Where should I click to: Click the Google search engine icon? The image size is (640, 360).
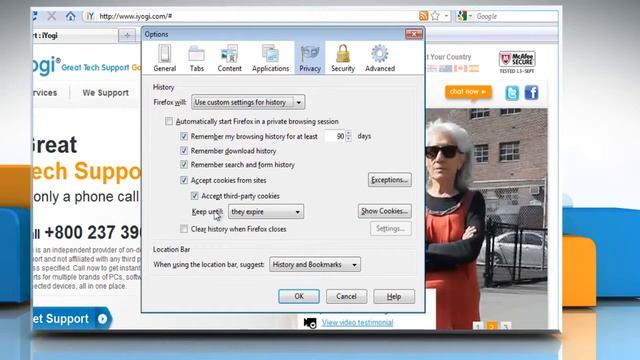462,16
